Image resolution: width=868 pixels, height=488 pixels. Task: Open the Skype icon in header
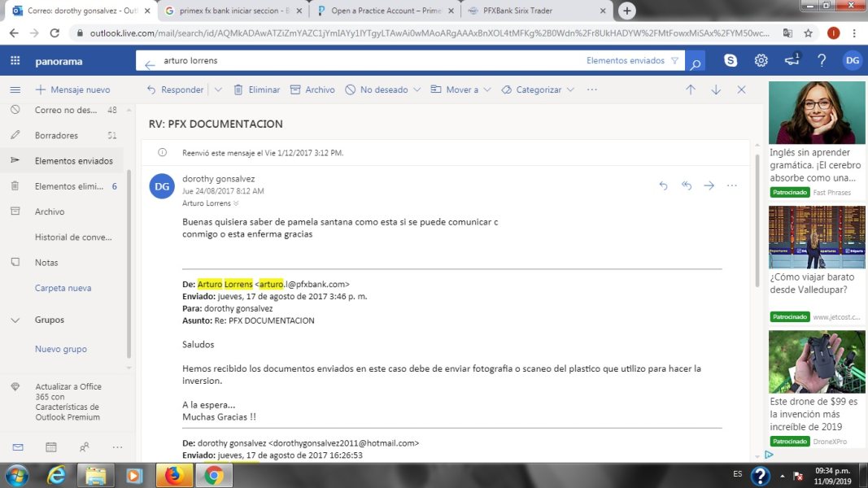point(731,60)
